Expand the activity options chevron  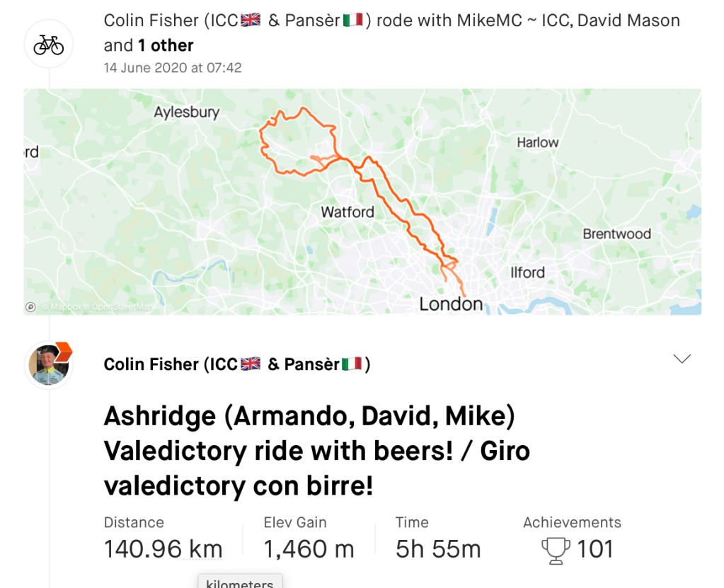[682, 359]
